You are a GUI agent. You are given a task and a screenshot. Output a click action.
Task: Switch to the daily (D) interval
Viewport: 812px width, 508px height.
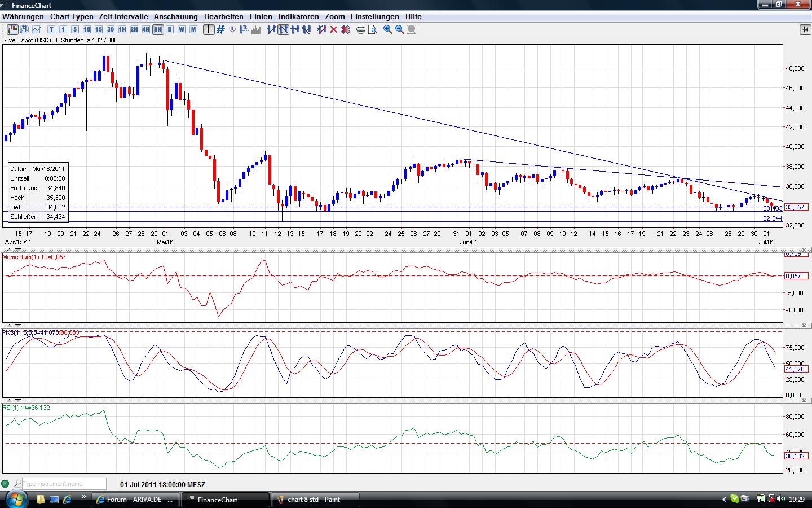click(x=170, y=29)
